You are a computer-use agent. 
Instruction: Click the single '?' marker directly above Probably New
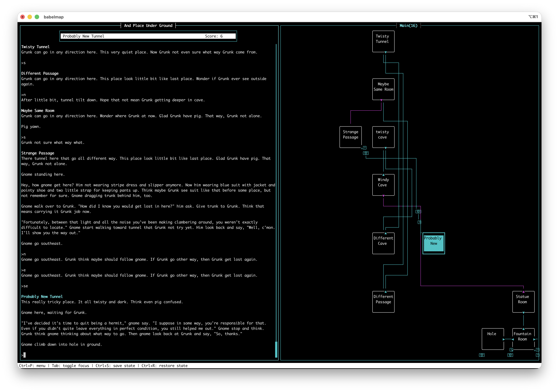point(419,222)
